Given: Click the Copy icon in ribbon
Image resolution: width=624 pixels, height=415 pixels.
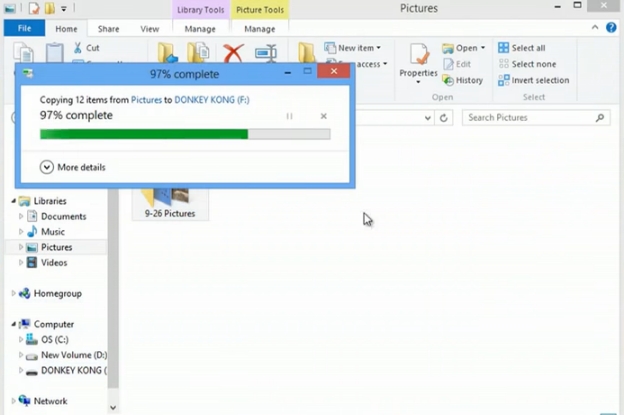Looking at the screenshot, I should pyautogui.click(x=23, y=53).
